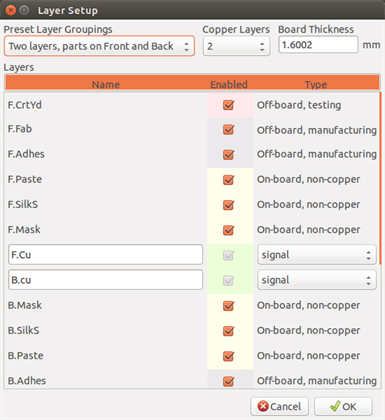Disable the F.Adhes layer checkbox
This screenshot has width=385, height=420.
pyautogui.click(x=228, y=154)
